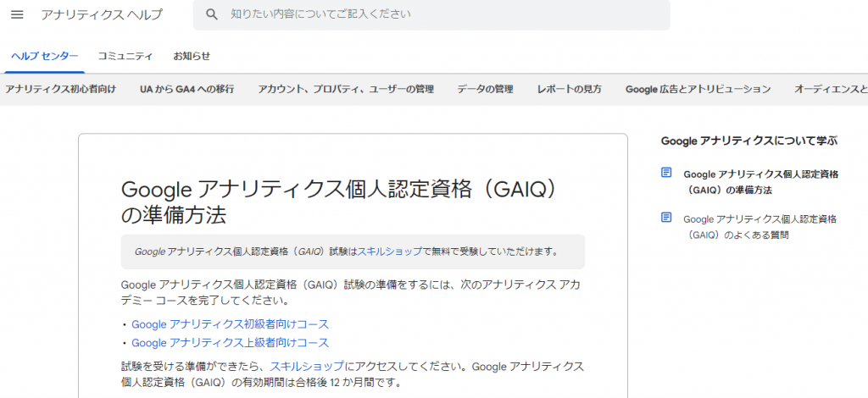Open UA から GA4 への移行 category
The width and height of the screenshot is (868, 398).
(x=187, y=89)
